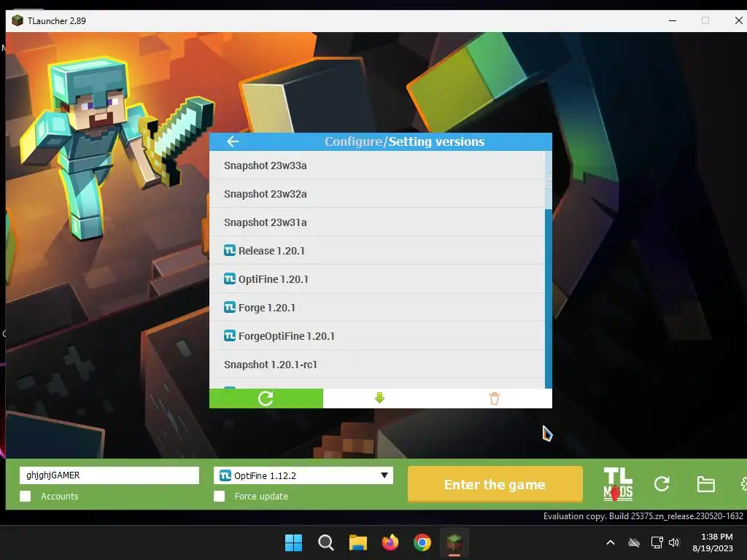Toggle the Force update checkbox

219,496
